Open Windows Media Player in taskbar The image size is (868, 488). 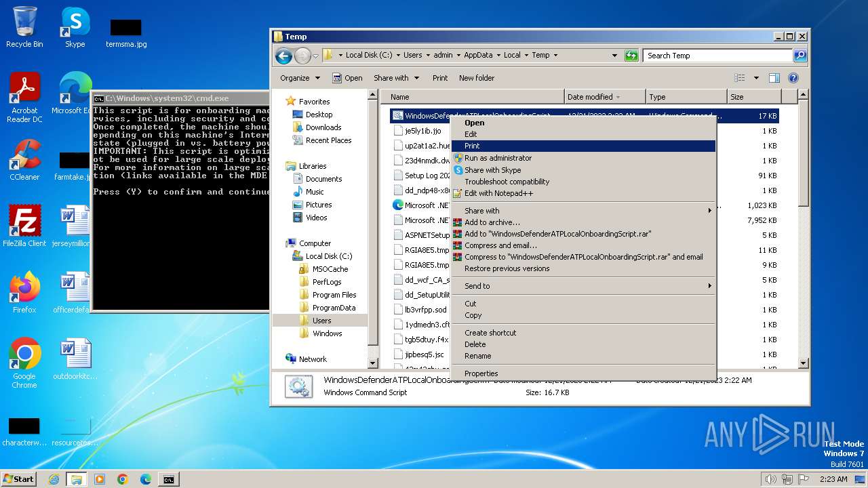(100, 479)
